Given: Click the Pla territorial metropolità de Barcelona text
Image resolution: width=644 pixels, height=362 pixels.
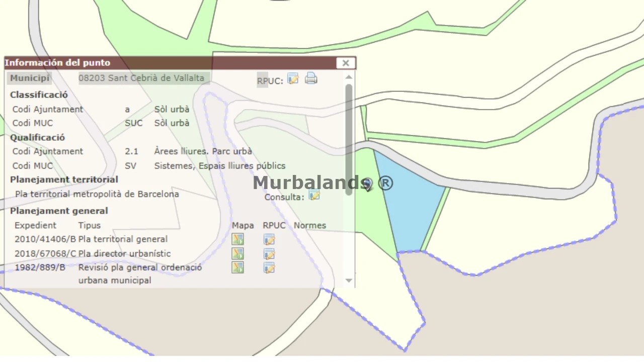Looking at the screenshot, I should (97, 194).
